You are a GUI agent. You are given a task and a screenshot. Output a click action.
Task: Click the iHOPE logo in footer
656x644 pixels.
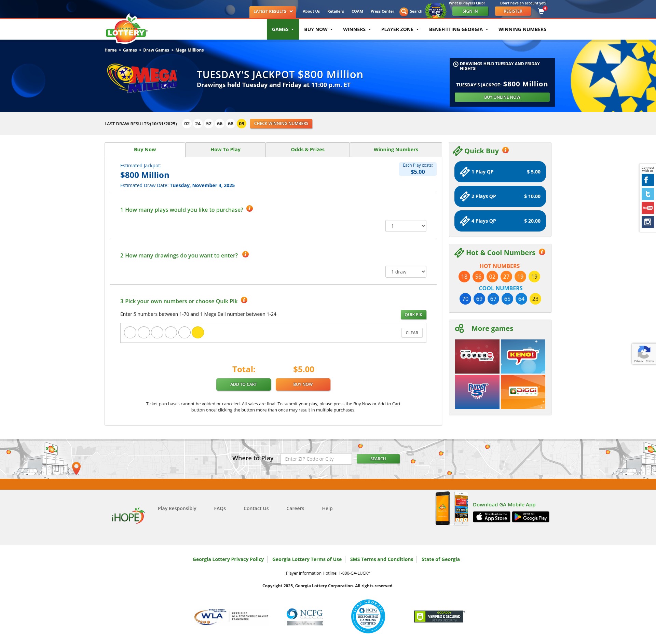128,516
